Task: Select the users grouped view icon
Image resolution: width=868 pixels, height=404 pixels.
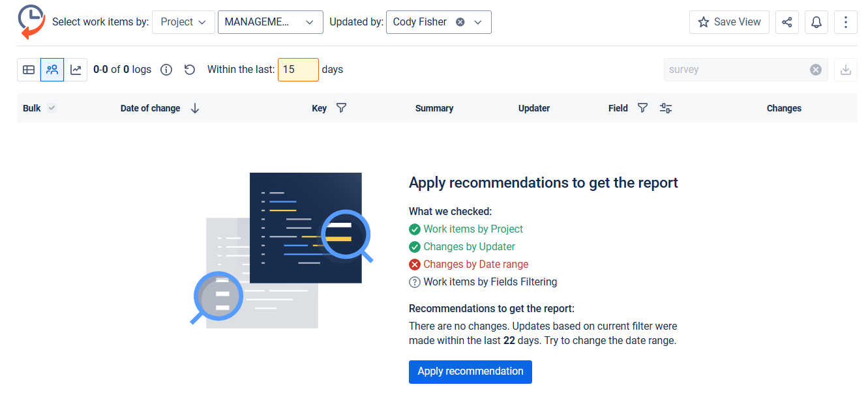Action: click(x=52, y=70)
